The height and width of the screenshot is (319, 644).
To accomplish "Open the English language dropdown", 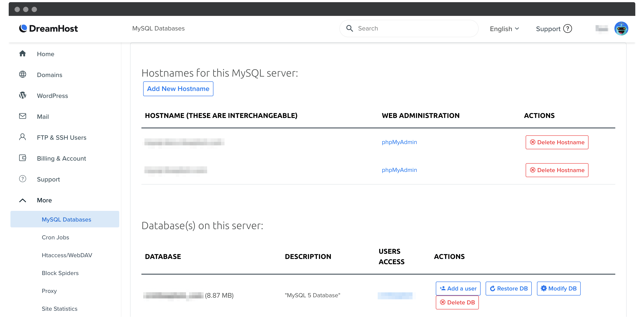I will click(505, 28).
